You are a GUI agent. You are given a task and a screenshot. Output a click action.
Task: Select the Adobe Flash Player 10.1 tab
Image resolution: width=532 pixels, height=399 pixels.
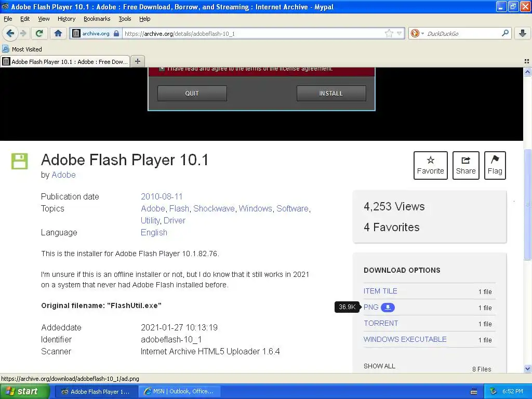coord(65,62)
